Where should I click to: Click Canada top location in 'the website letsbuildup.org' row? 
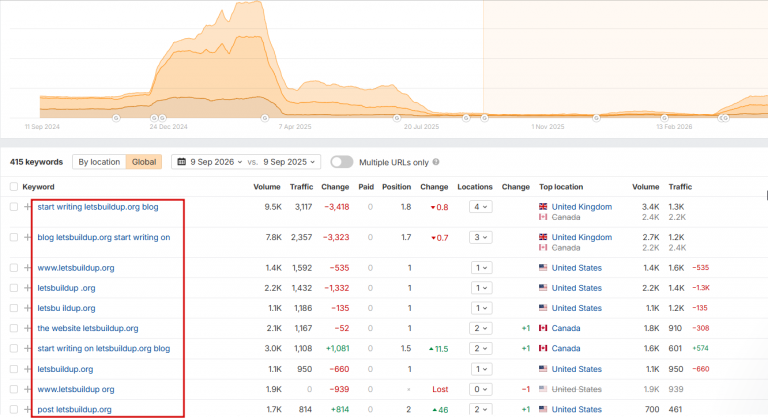pyautogui.click(x=566, y=328)
